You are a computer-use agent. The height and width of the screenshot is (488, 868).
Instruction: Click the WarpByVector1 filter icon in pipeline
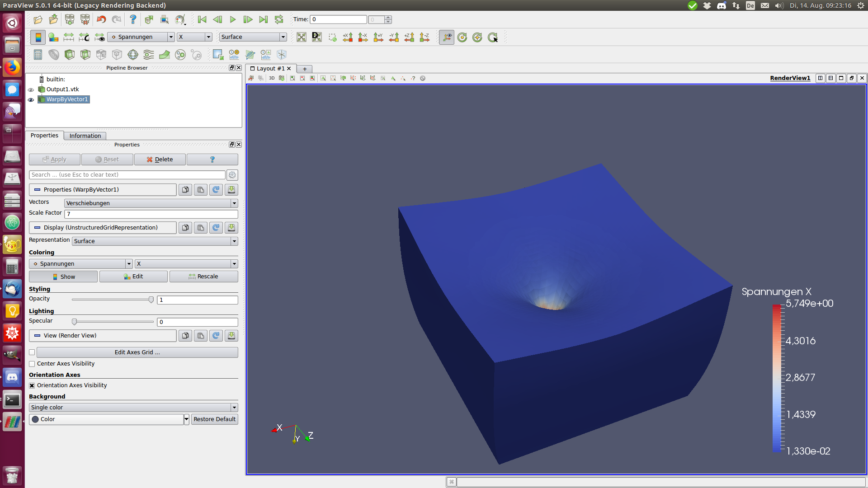pos(42,99)
